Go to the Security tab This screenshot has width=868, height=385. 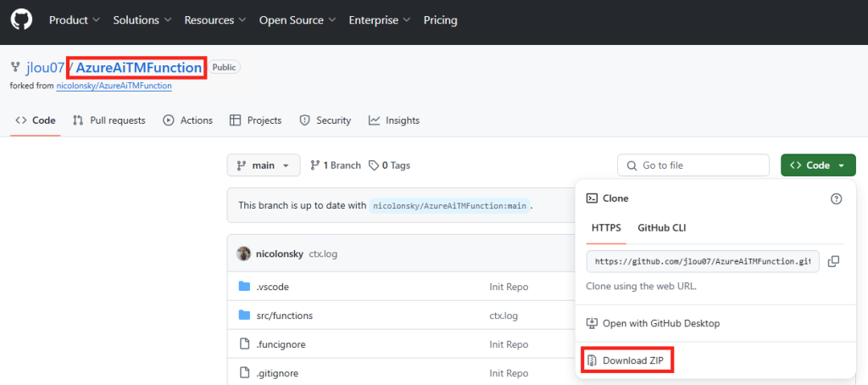click(x=325, y=120)
